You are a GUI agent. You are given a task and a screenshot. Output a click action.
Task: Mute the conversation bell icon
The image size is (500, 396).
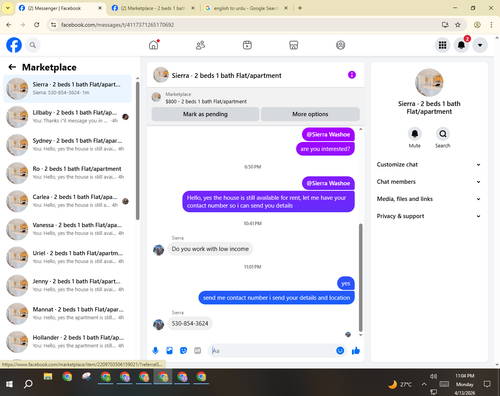click(415, 134)
